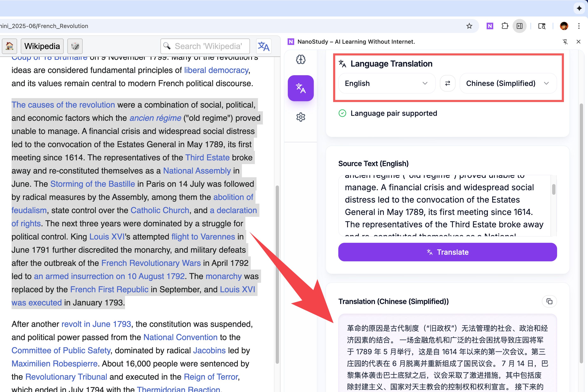The image size is (588, 392).
Task: Open the Storming of the Bastille link
Action: point(93,184)
